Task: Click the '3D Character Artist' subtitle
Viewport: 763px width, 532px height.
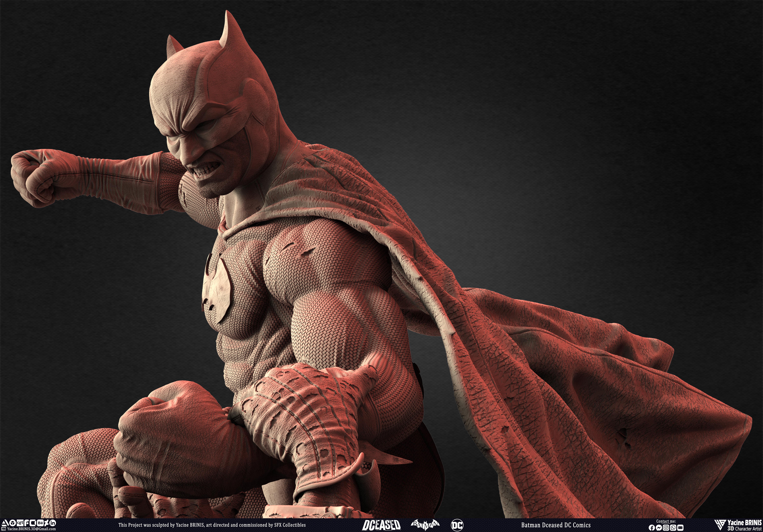Action: tap(744, 528)
